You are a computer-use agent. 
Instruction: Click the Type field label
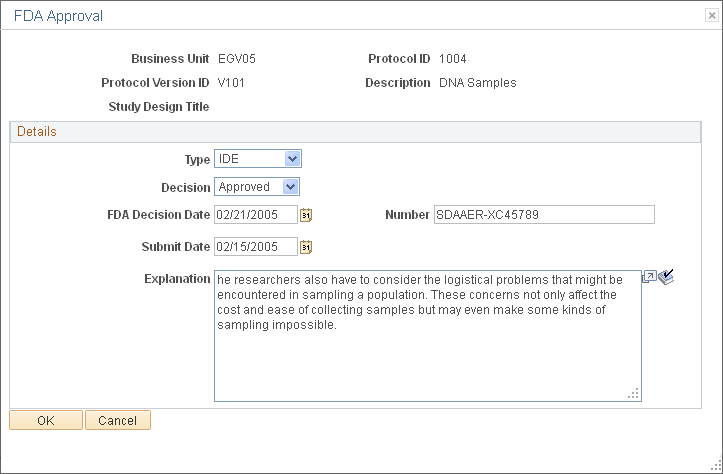[197, 160]
